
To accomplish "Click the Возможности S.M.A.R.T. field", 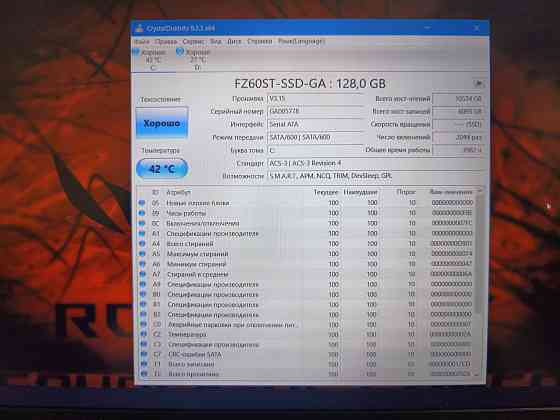I will [x=375, y=176].
